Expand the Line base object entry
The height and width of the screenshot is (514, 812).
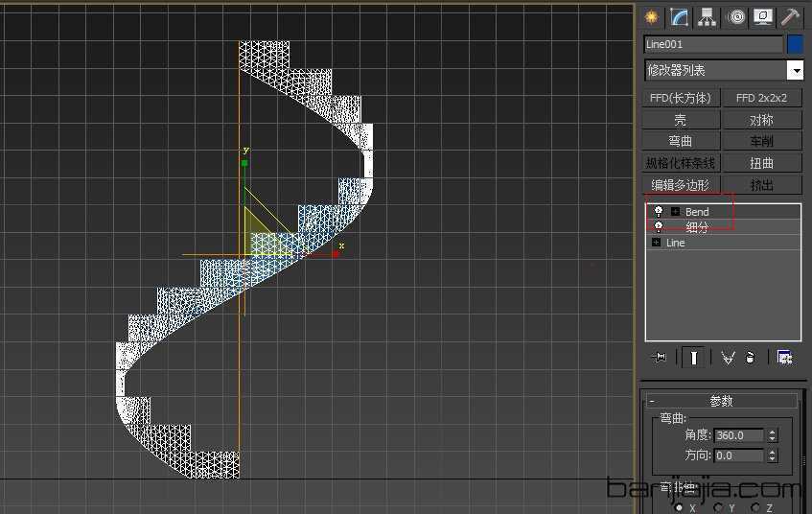point(656,243)
